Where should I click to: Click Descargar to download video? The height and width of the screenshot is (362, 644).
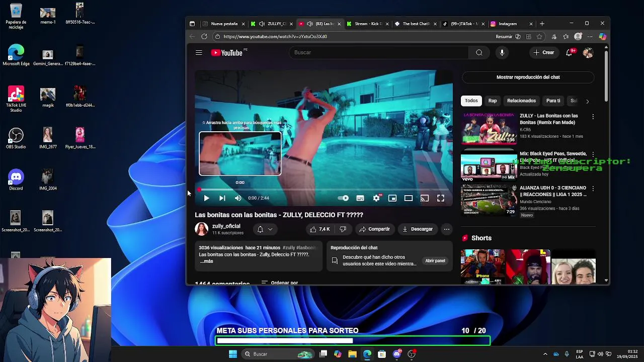pyautogui.click(x=417, y=229)
